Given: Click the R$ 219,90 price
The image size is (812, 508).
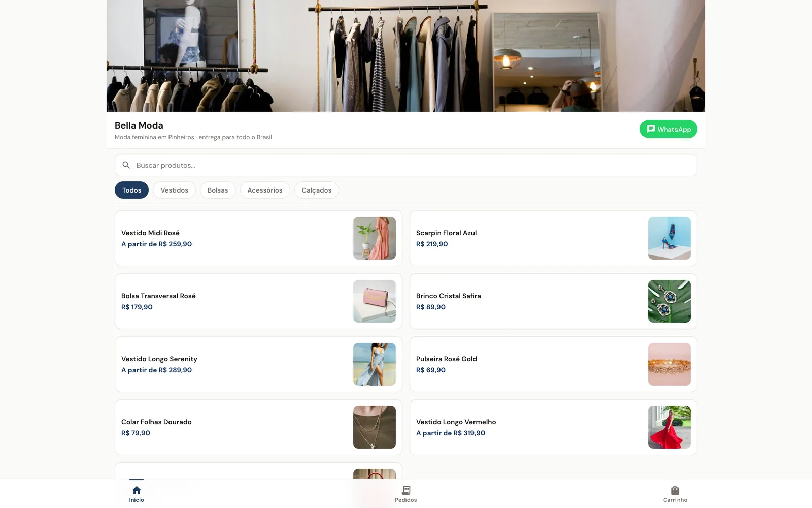Looking at the screenshot, I should point(432,244).
